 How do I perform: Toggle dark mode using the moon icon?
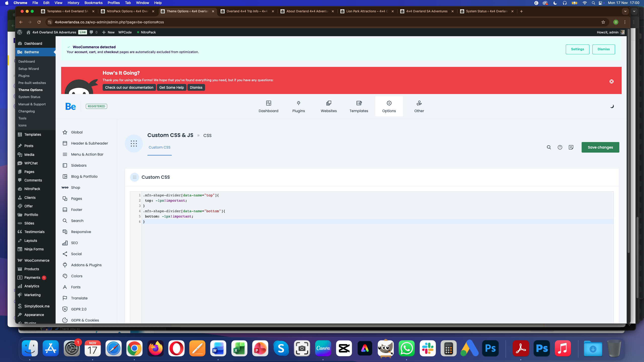(612, 106)
